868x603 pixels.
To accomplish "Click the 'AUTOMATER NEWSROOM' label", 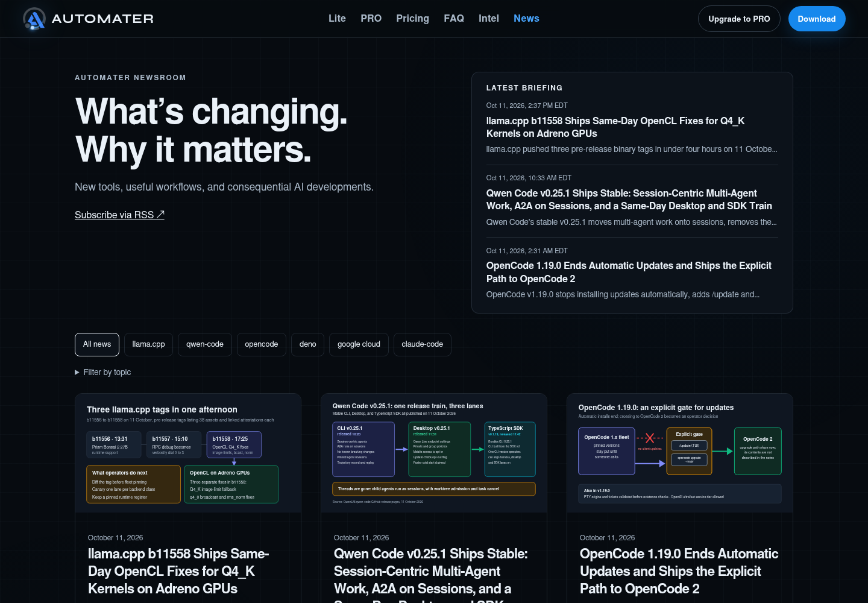I will point(130,78).
